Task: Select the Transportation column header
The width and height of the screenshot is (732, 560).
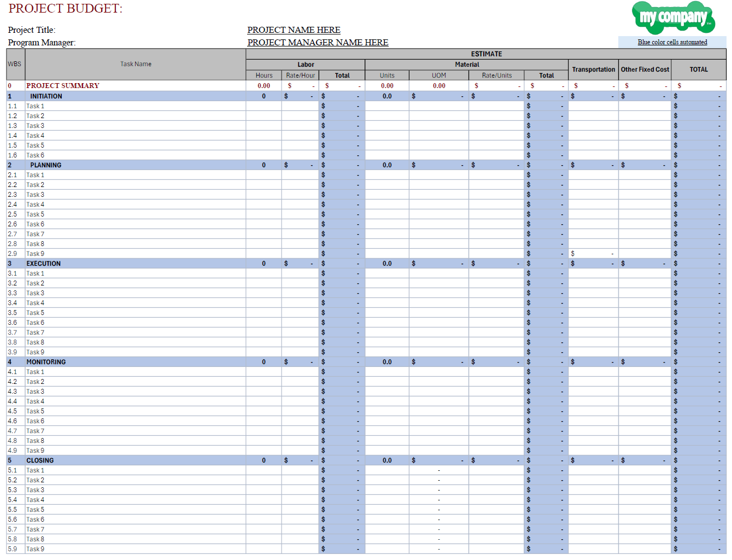Action: click(x=593, y=69)
